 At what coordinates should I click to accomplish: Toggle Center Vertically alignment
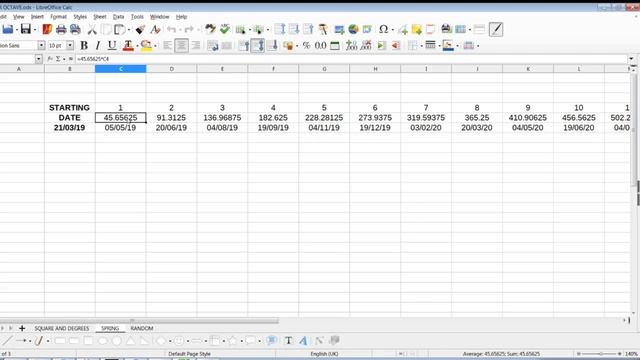point(258,45)
